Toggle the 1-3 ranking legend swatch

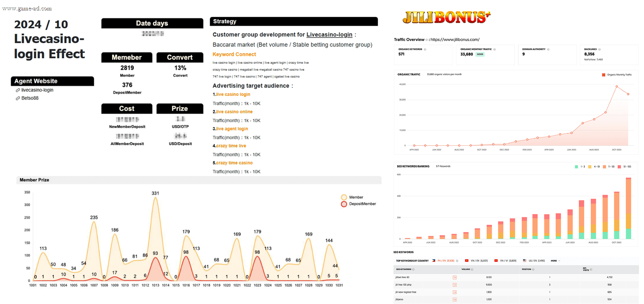coord(576,167)
